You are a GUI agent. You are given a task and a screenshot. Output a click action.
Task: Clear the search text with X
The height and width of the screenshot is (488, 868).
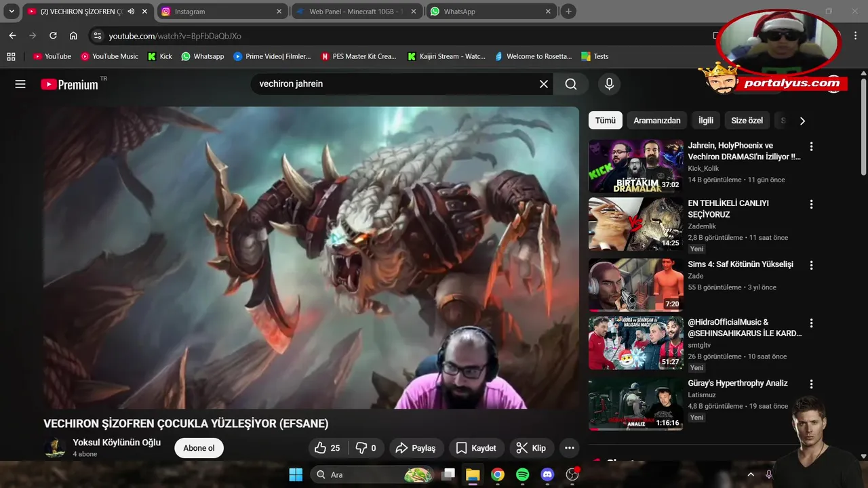coord(544,84)
